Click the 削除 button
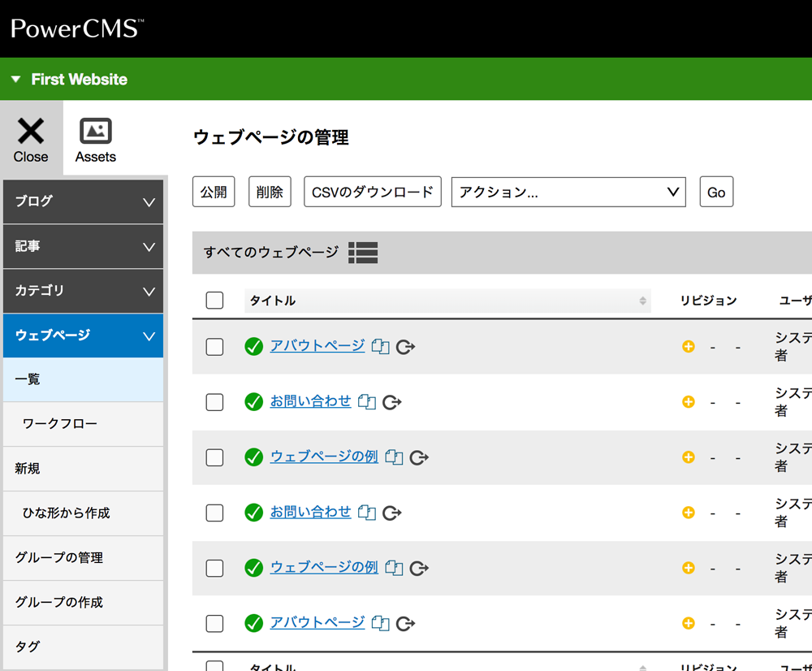The image size is (812, 671). point(270,193)
